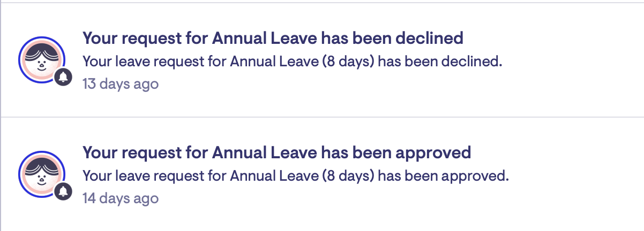Click the bell badge on the approved notification

point(63,192)
